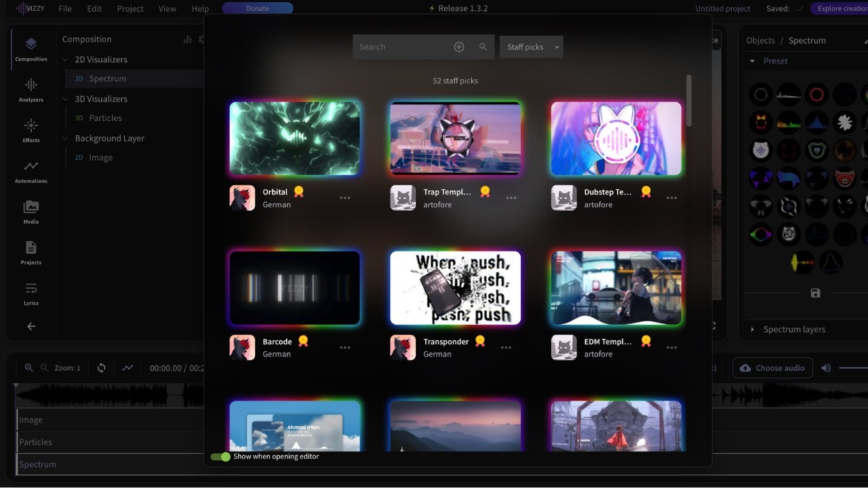Viewport: 868px width, 488px height.
Task: Open the Orbital template thumbnail
Action: tap(295, 138)
